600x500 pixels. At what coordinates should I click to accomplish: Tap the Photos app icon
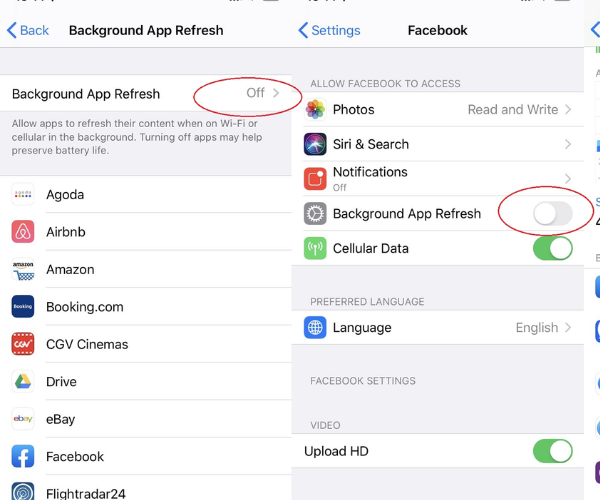tap(316, 109)
